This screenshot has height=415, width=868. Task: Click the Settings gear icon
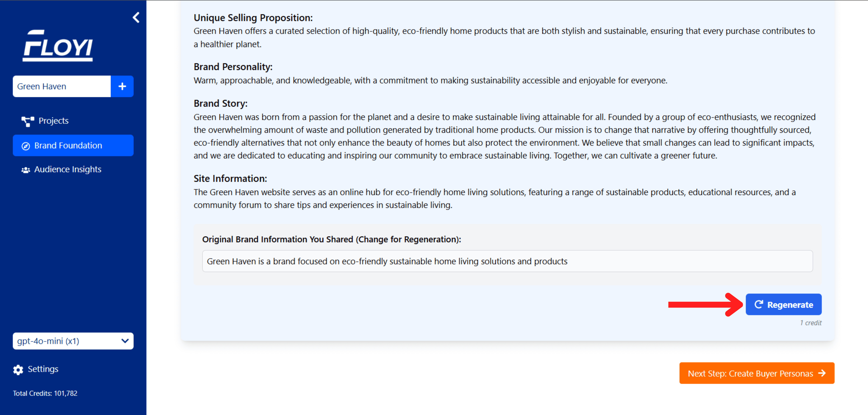click(x=18, y=369)
